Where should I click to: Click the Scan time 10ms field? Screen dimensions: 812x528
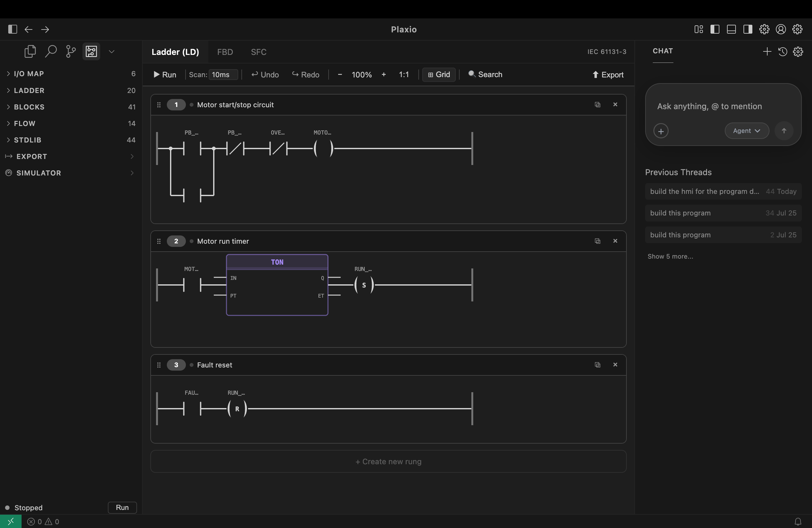pos(224,75)
